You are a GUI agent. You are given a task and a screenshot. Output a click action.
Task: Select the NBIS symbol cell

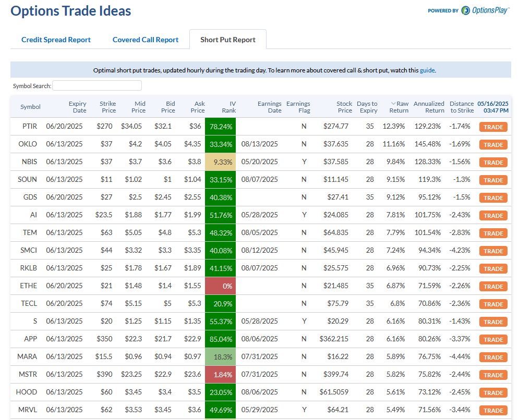(x=29, y=162)
